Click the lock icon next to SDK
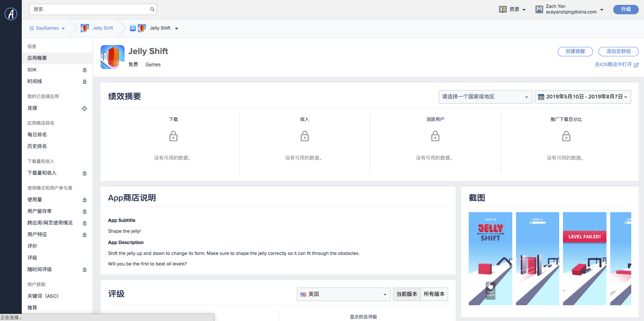644x321 pixels. click(84, 70)
